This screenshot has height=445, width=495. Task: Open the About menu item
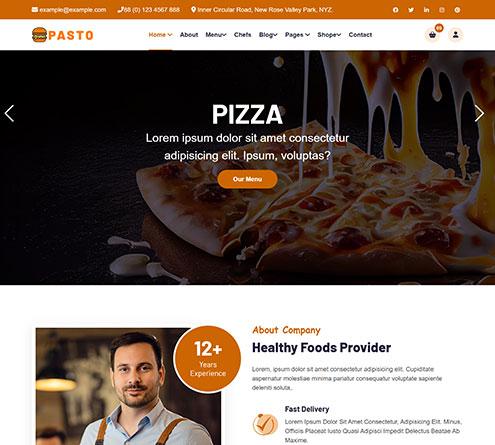point(189,35)
